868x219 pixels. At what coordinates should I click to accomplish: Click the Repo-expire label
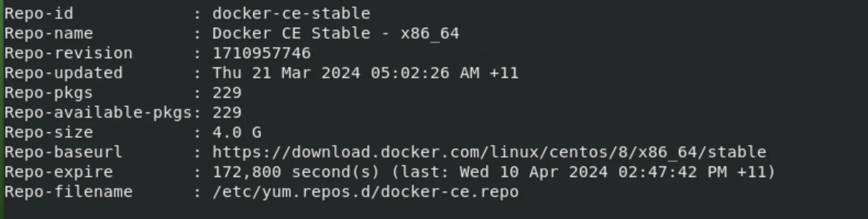pyautogui.click(x=58, y=172)
